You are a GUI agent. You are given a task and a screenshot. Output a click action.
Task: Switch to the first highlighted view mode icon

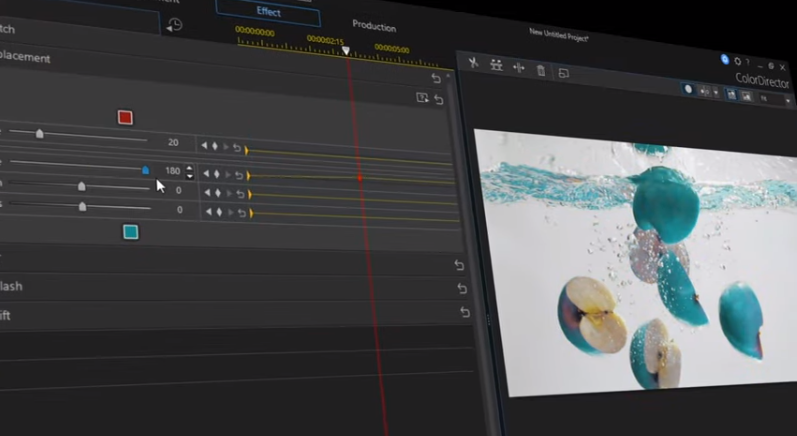[731, 95]
